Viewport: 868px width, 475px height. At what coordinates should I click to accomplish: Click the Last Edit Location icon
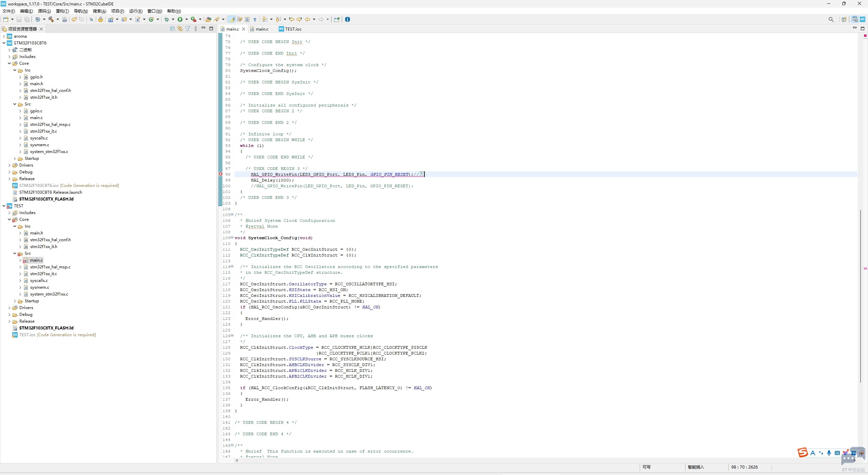coord(291,19)
